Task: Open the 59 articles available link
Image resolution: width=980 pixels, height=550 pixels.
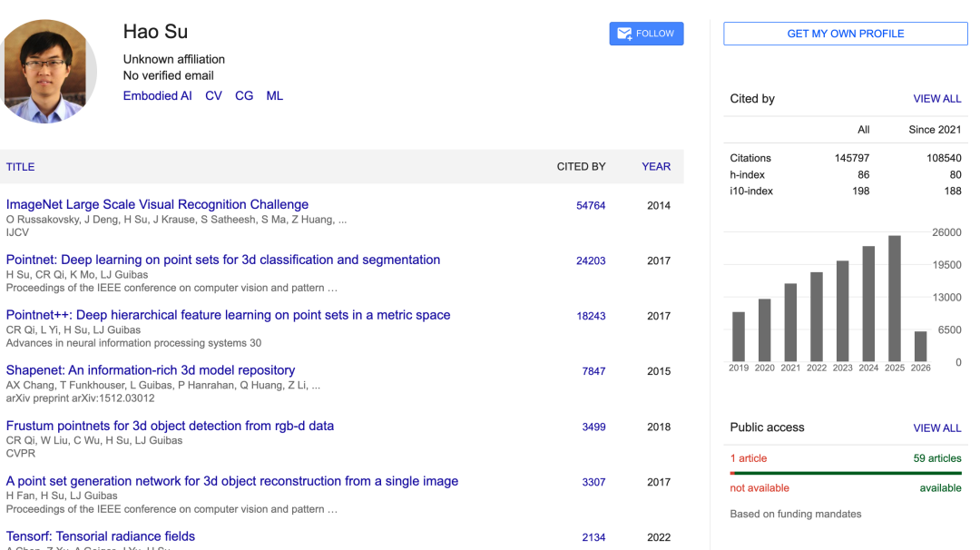Action: (936, 458)
